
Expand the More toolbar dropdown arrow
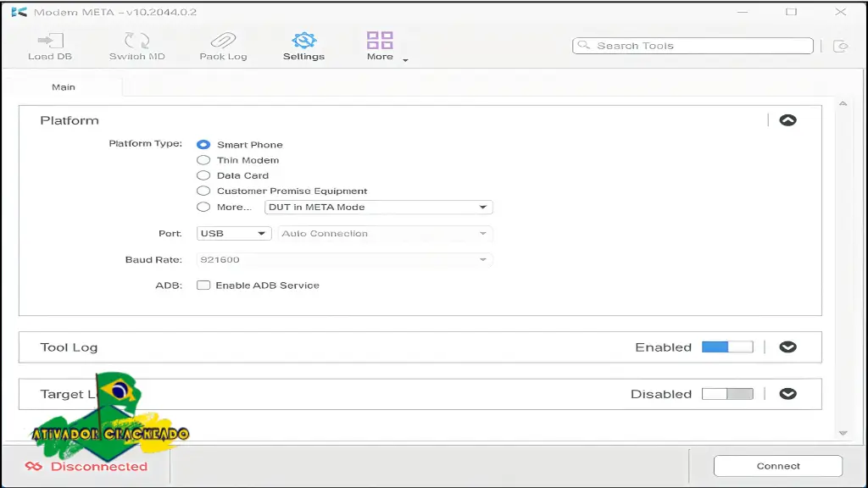click(x=405, y=60)
